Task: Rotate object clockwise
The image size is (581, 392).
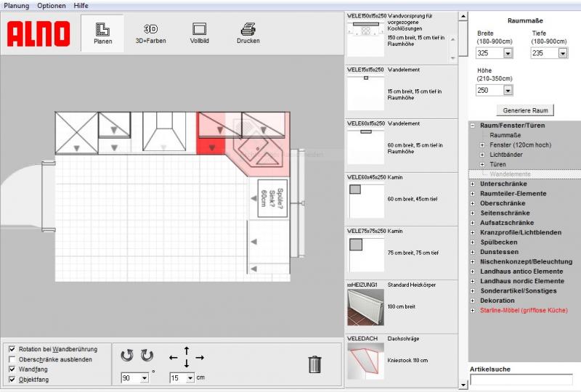Action: click(147, 355)
